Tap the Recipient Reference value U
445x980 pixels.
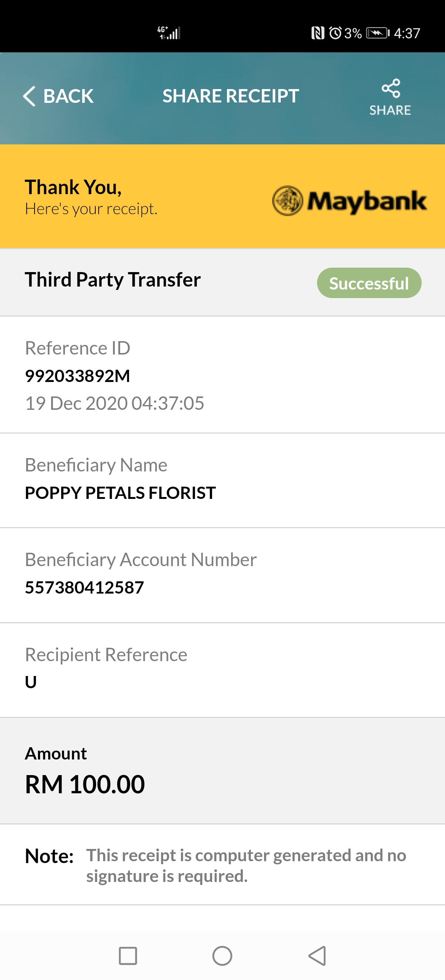click(31, 682)
